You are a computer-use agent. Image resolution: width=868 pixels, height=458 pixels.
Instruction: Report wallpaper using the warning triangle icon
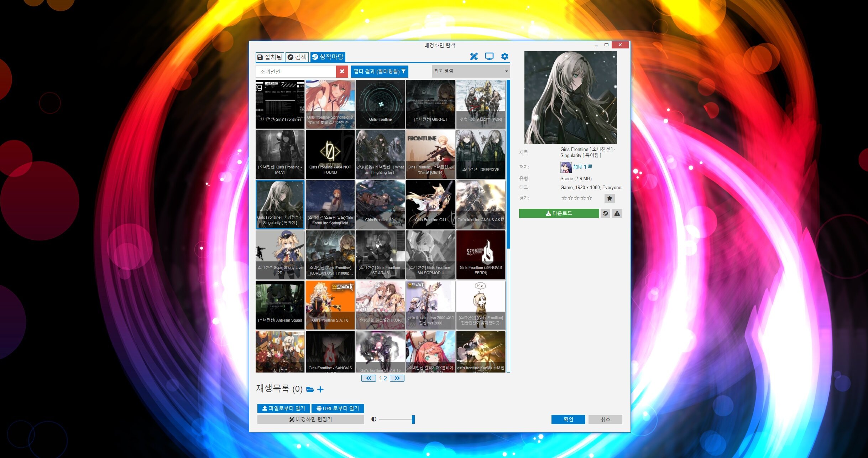coord(617,213)
